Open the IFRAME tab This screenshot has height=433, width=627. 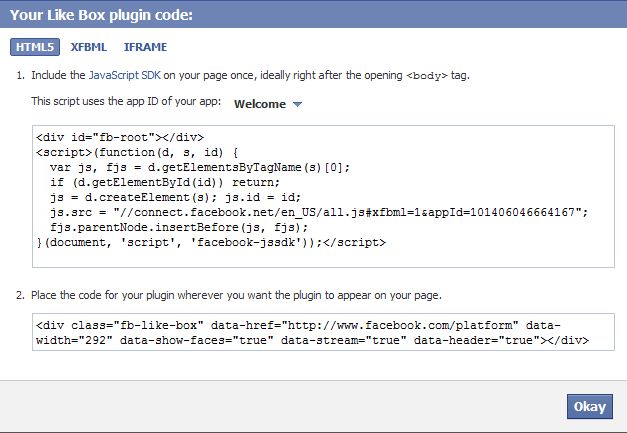pyautogui.click(x=145, y=47)
